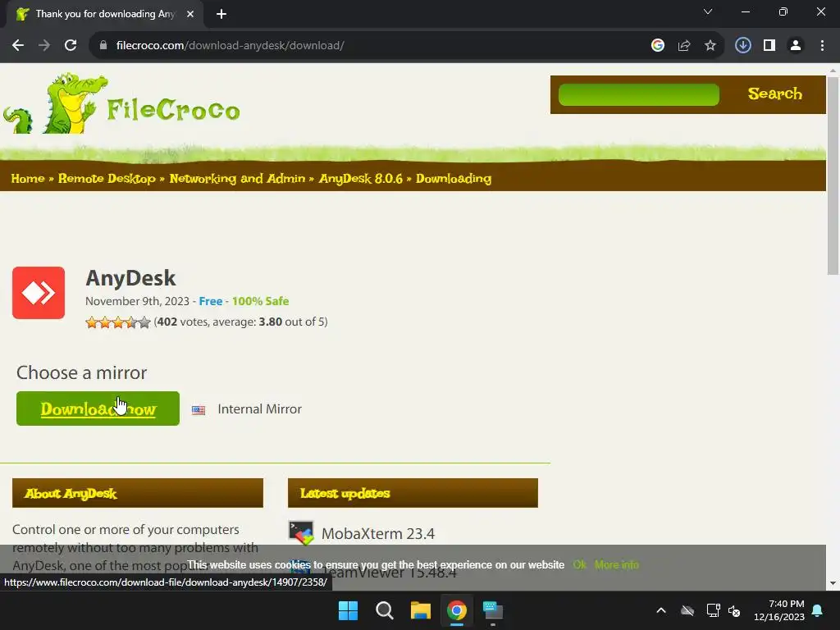
Task: Click the scrollbar down arrow
Action: coord(833,583)
